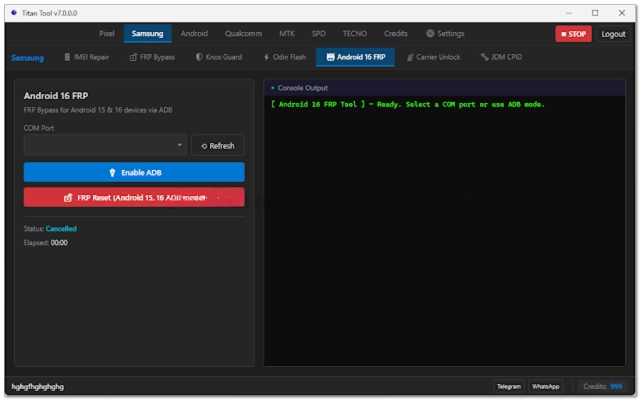Click the Logout button

pos(613,34)
